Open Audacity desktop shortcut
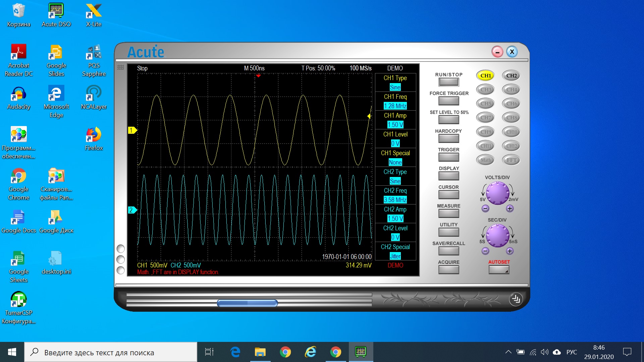The width and height of the screenshot is (644, 362). pyautogui.click(x=18, y=98)
